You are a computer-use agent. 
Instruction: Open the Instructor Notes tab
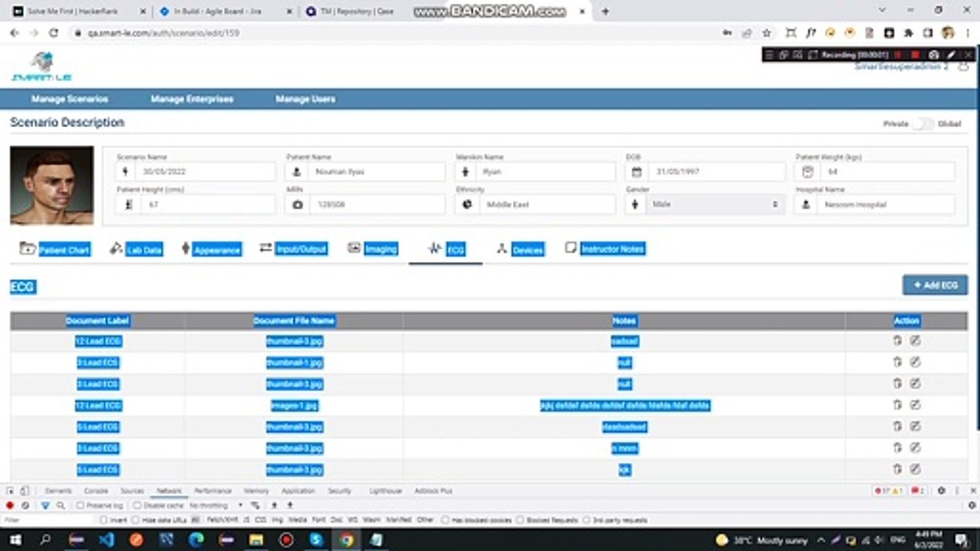pyautogui.click(x=605, y=249)
